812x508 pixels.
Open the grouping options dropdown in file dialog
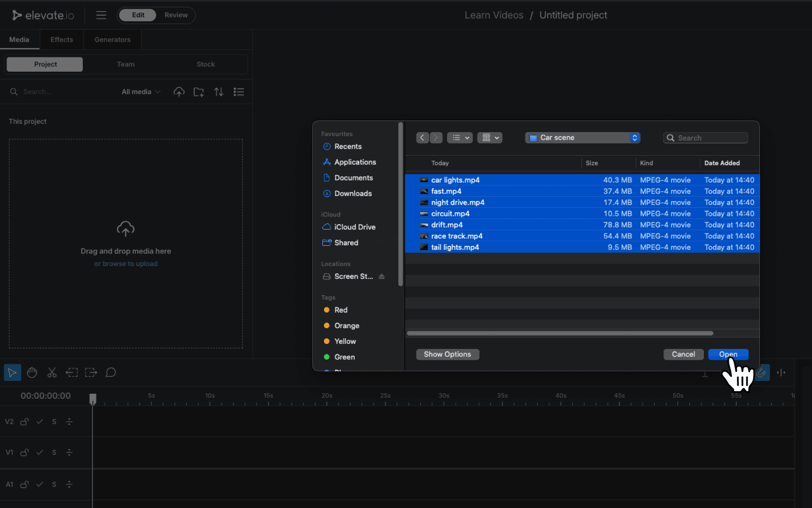pyautogui.click(x=490, y=138)
